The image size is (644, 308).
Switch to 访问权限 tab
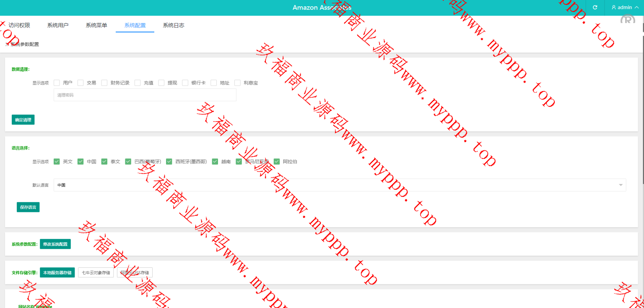pyautogui.click(x=19, y=25)
